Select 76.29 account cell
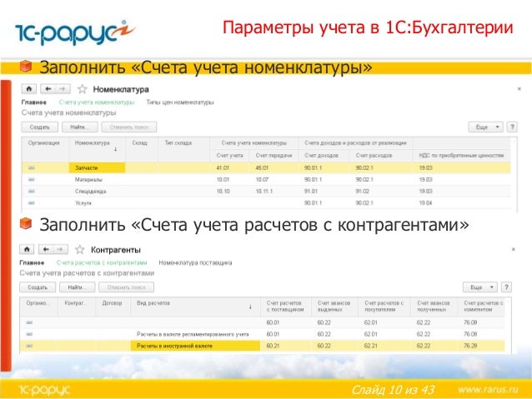 [482, 346]
